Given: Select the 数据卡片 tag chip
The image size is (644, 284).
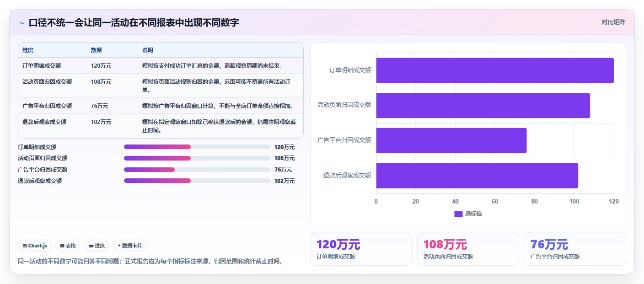Looking at the screenshot, I should click(x=130, y=246).
